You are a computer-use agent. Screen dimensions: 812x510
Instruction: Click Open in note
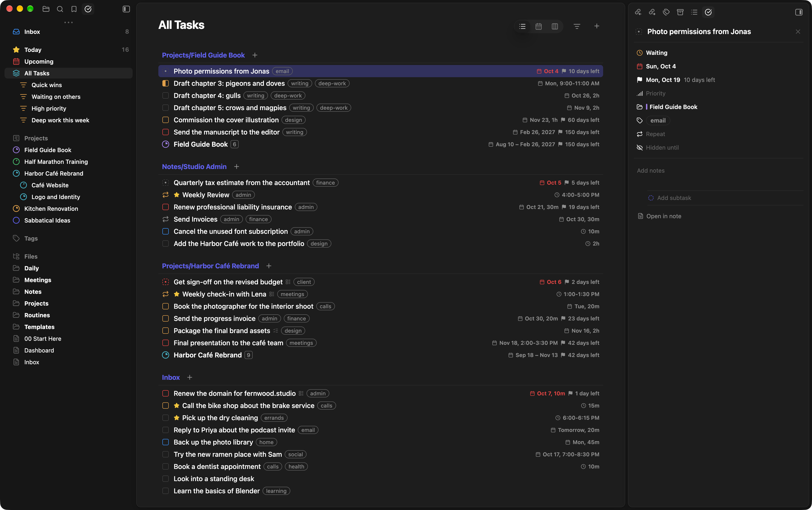(663, 216)
